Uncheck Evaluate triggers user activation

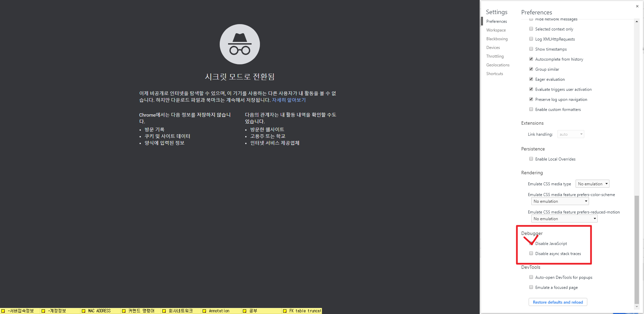[531, 89]
